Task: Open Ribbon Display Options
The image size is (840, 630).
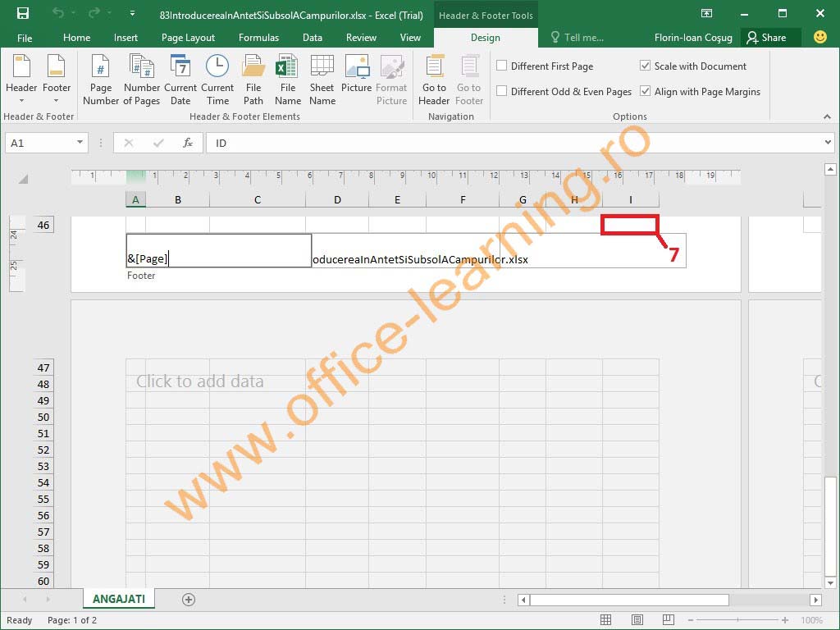Action: [706, 13]
